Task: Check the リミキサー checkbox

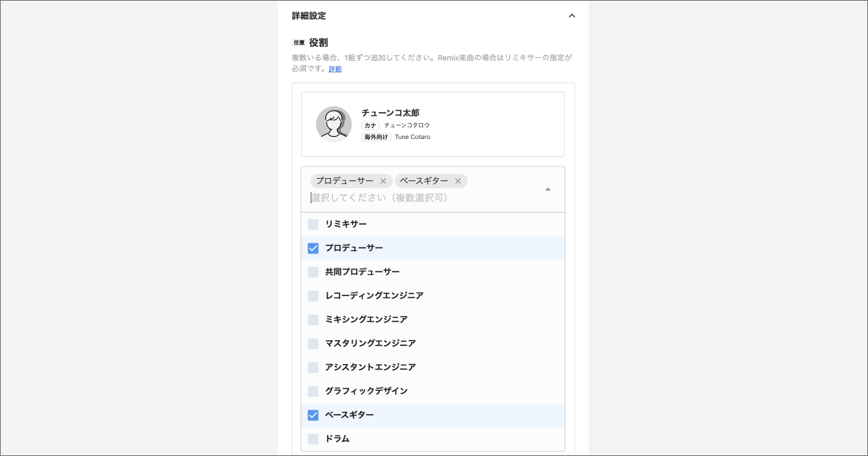Action: tap(313, 224)
